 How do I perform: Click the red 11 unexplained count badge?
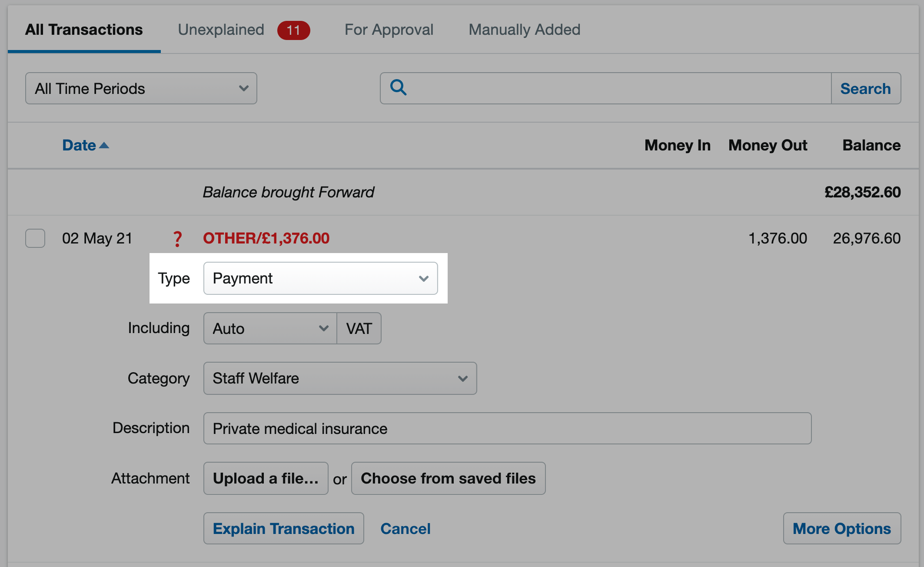[294, 30]
